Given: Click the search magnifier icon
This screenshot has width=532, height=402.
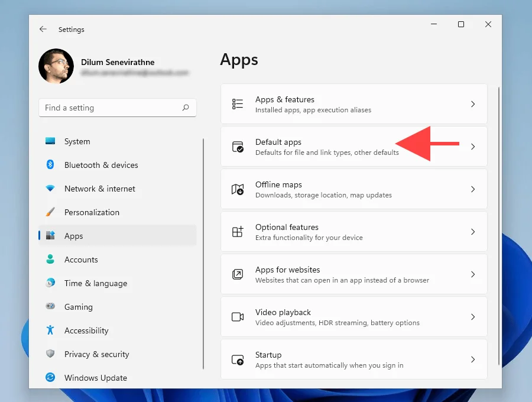Looking at the screenshot, I should pyautogui.click(x=186, y=108).
